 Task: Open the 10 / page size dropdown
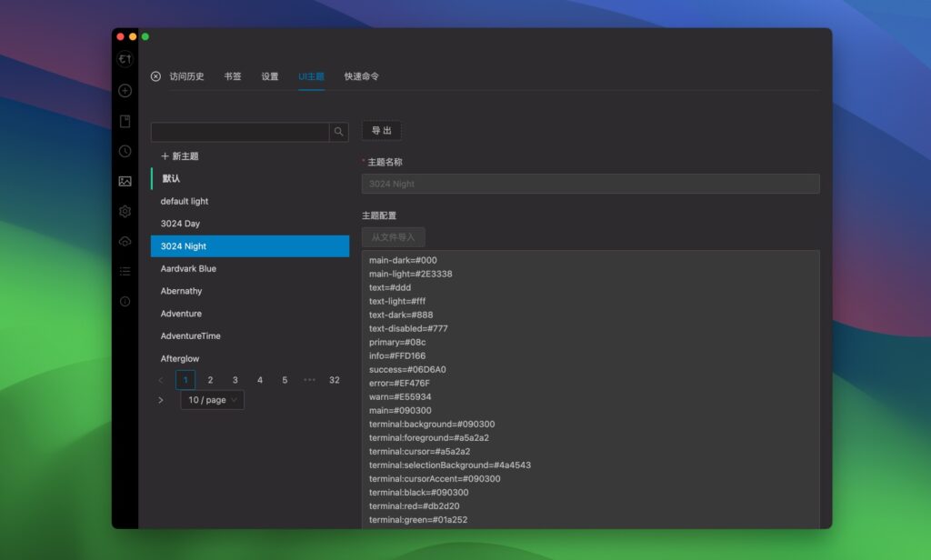click(x=212, y=399)
